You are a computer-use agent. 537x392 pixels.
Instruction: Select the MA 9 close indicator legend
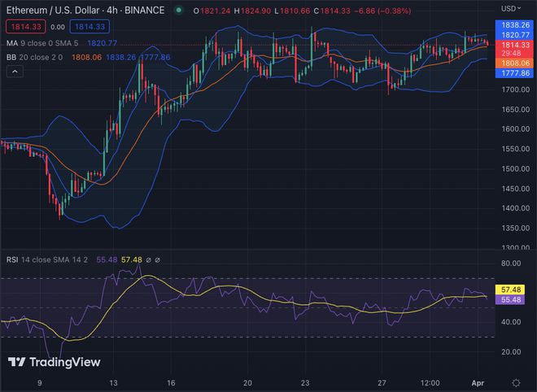pyautogui.click(x=39, y=42)
